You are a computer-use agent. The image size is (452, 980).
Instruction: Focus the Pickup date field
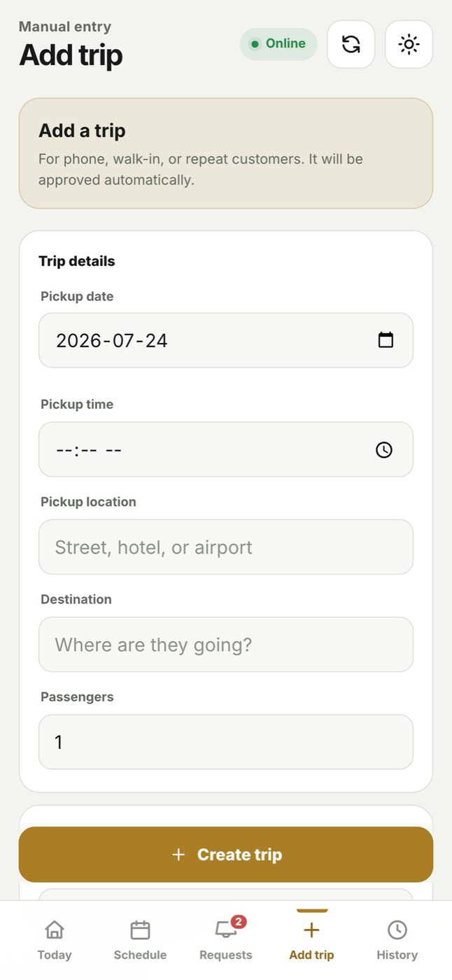point(226,340)
